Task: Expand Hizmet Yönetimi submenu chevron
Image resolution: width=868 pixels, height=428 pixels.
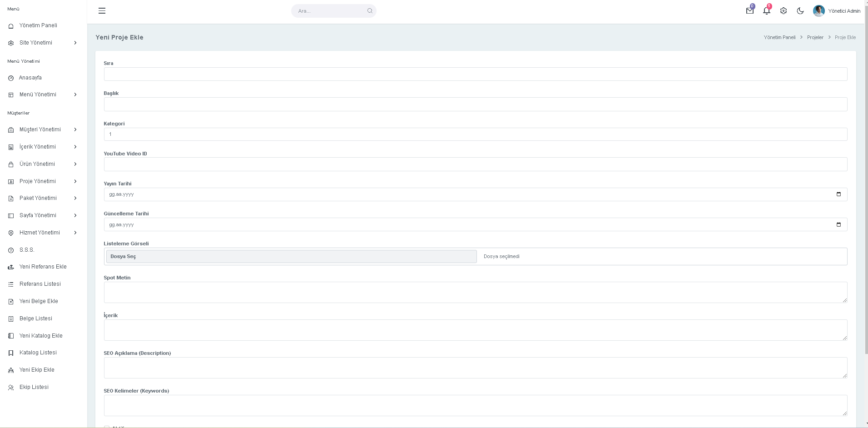Action: pyautogui.click(x=75, y=233)
